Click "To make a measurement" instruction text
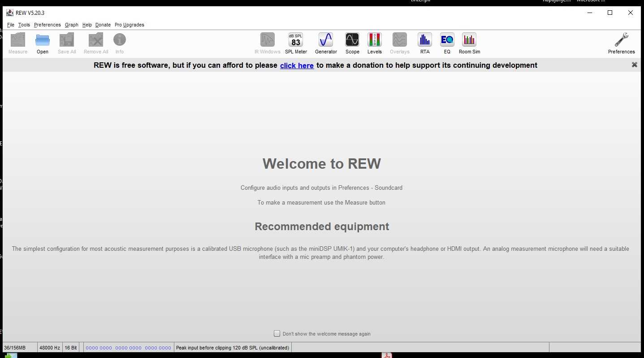This screenshot has width=644, height=358. coord(321,202)
